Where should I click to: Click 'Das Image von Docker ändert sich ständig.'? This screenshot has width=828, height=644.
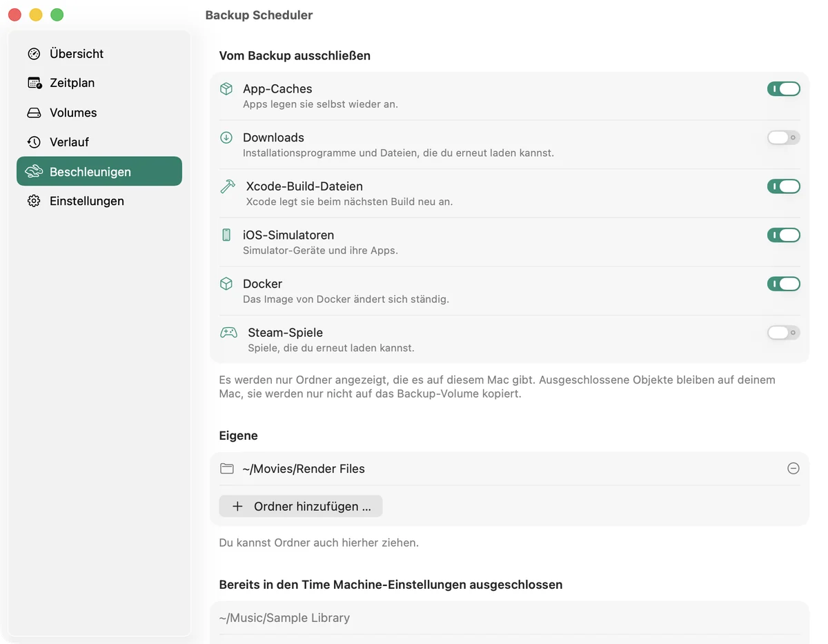pos(346,300)
